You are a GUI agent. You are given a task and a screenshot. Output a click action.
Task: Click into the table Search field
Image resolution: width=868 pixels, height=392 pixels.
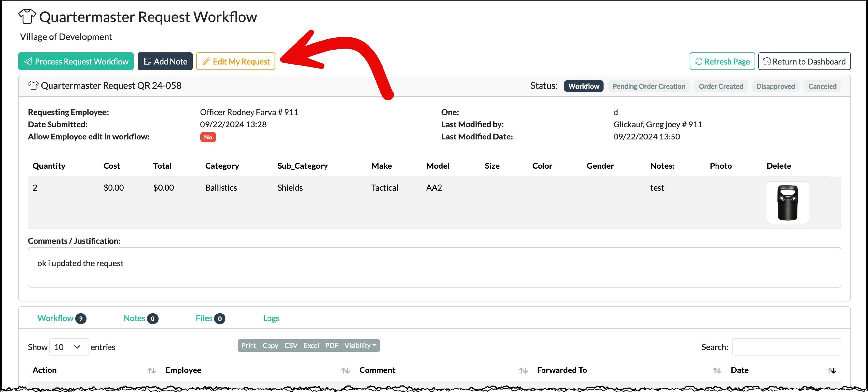786,347
